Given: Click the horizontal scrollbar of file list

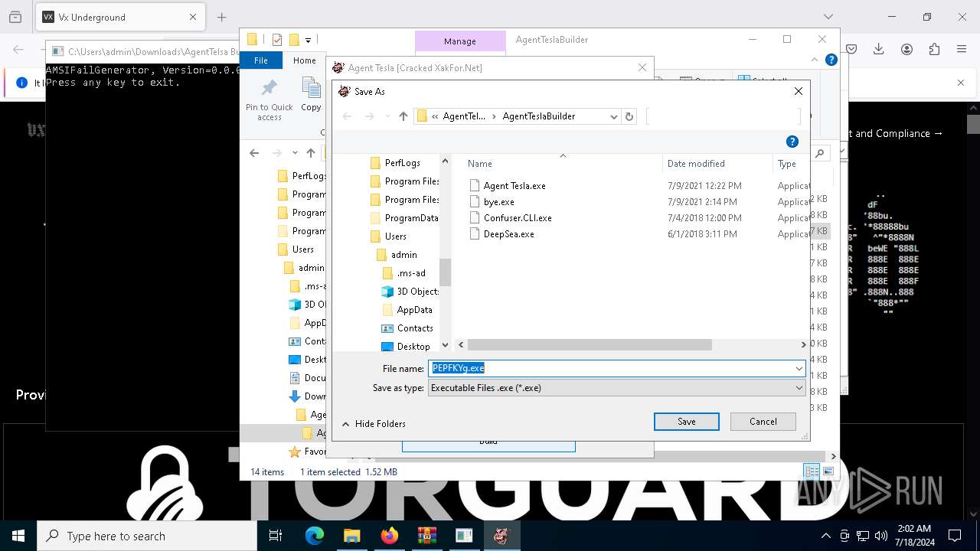Looking at the screenshot, I should (590, 345).
